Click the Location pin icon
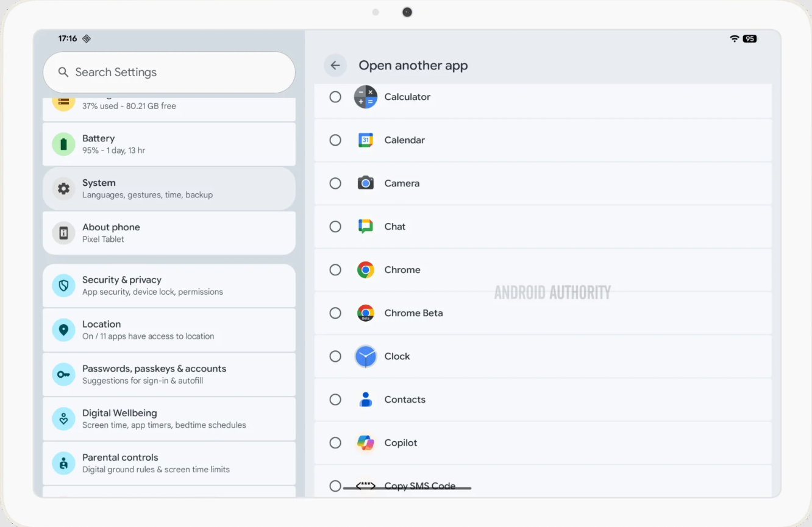The image size is (812, 527). pos(63,330)
